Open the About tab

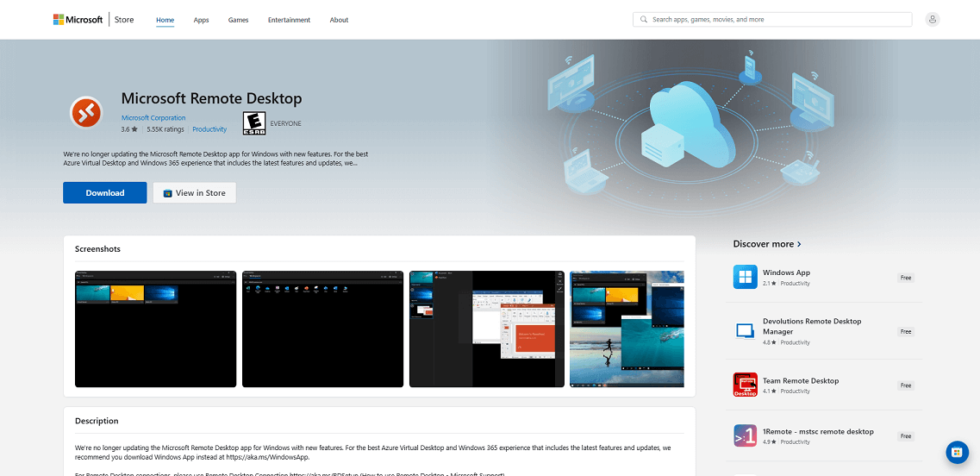[339, 20]
